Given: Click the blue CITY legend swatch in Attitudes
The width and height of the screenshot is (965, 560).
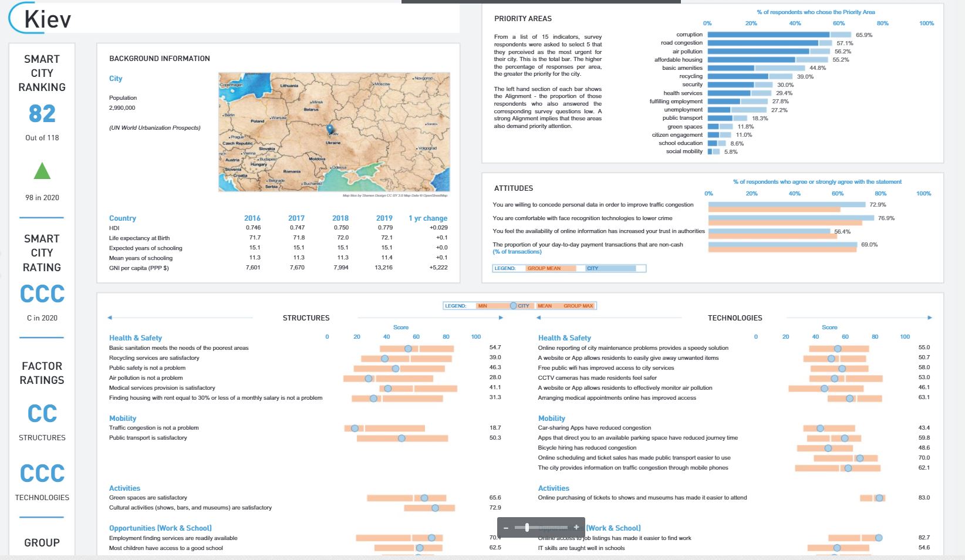Looking at the screenshot, I should point(610,268).
